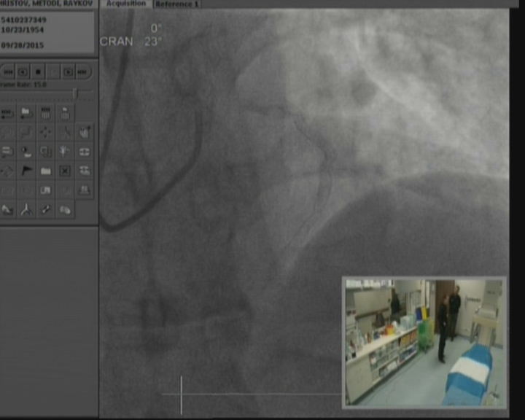Click the black flag icon

pos(26,171)
